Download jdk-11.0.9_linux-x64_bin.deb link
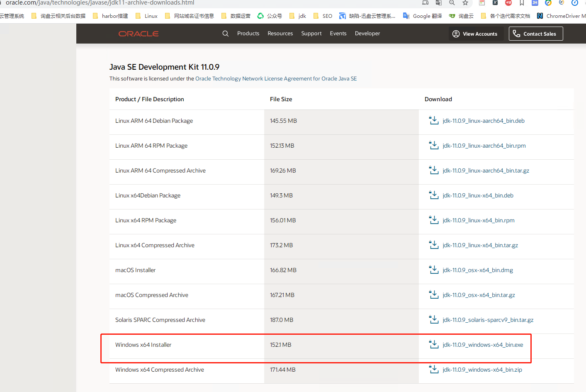Screen dimensions: 586x392 pos(478,195)
